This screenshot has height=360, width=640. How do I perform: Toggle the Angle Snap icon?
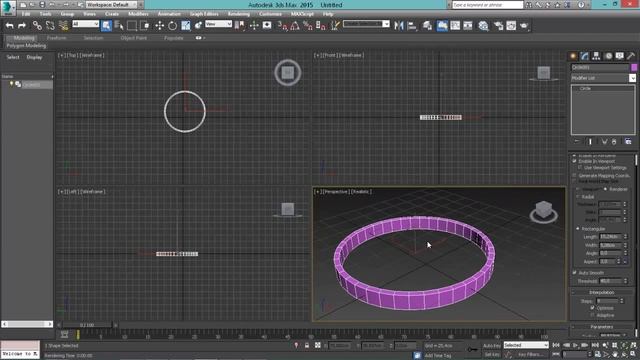295,26
